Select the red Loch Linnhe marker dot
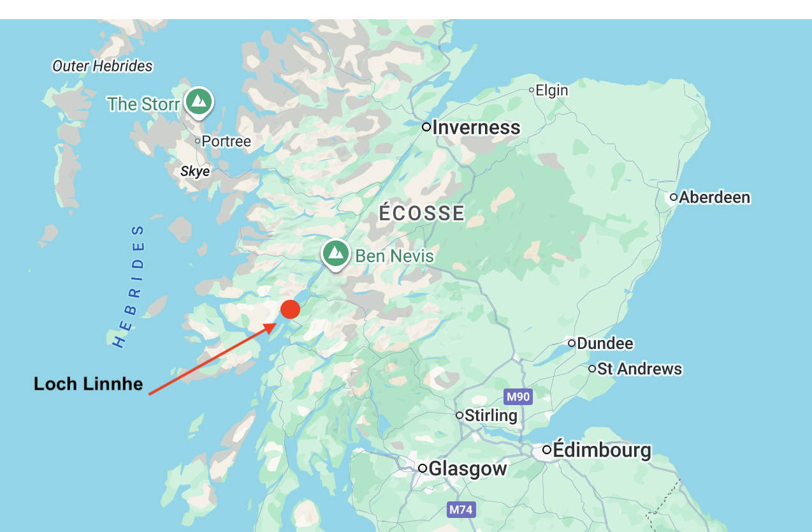This screenshot has height=532, width=812. click(290, 309)
